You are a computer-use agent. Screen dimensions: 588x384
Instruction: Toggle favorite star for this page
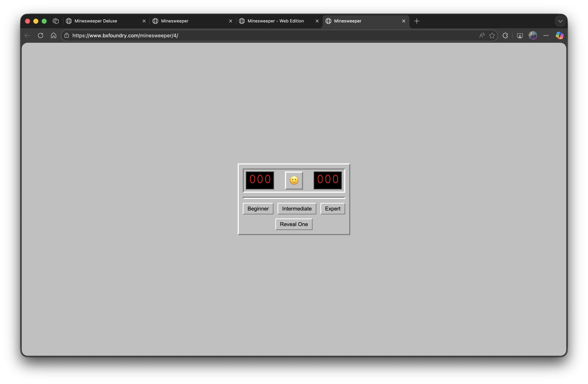tap(492, 35)
